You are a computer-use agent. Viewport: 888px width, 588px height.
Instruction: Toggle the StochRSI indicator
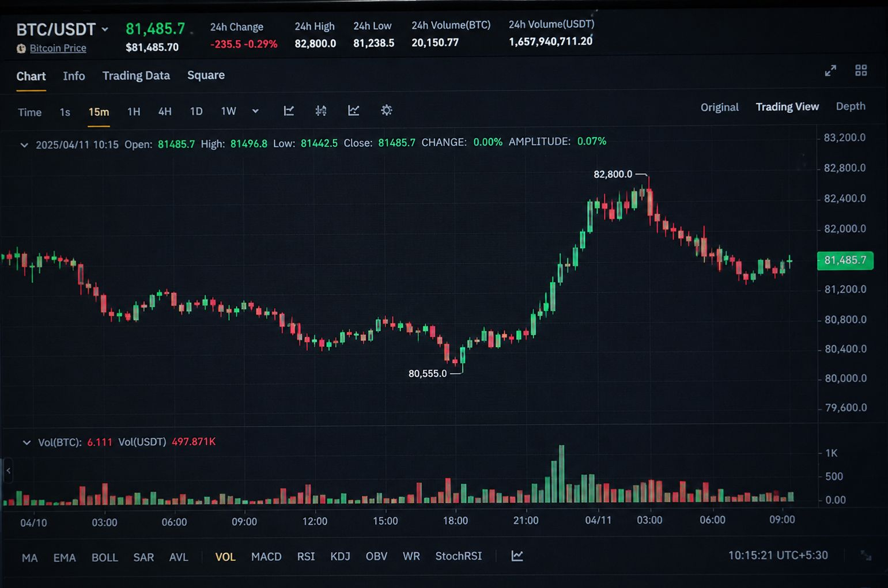(x=459, y=556)
